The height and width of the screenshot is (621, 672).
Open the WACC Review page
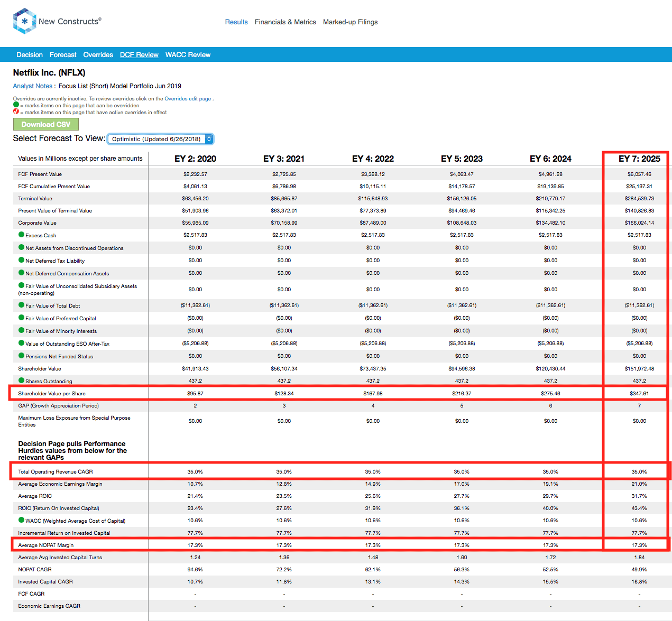[x=188, y=55]
